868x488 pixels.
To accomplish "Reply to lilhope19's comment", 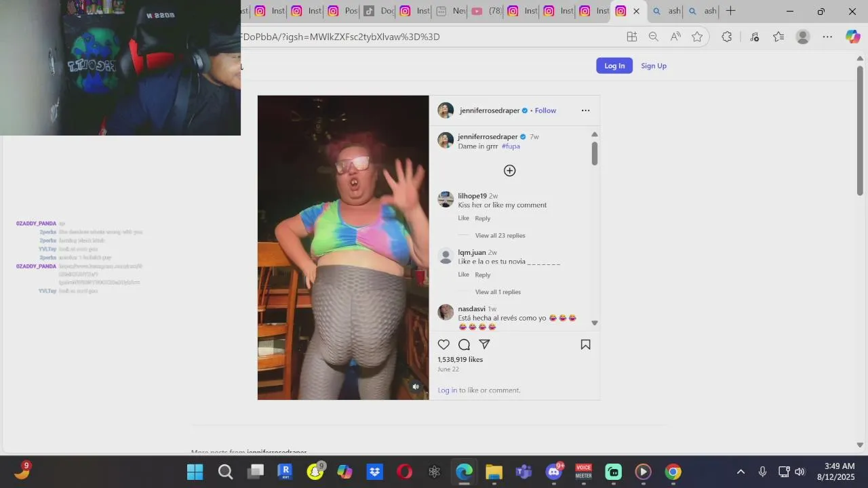I will click(x=482, y=218).
